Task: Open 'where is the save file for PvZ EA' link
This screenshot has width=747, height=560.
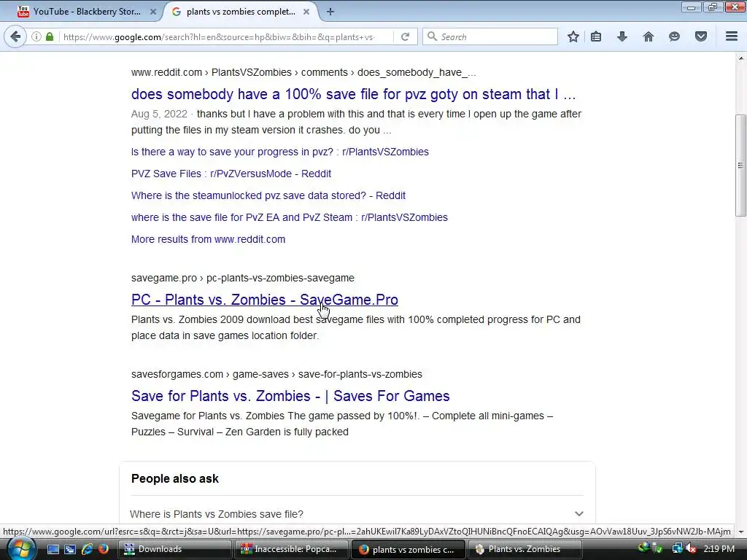Action: (x=290, y=217)
